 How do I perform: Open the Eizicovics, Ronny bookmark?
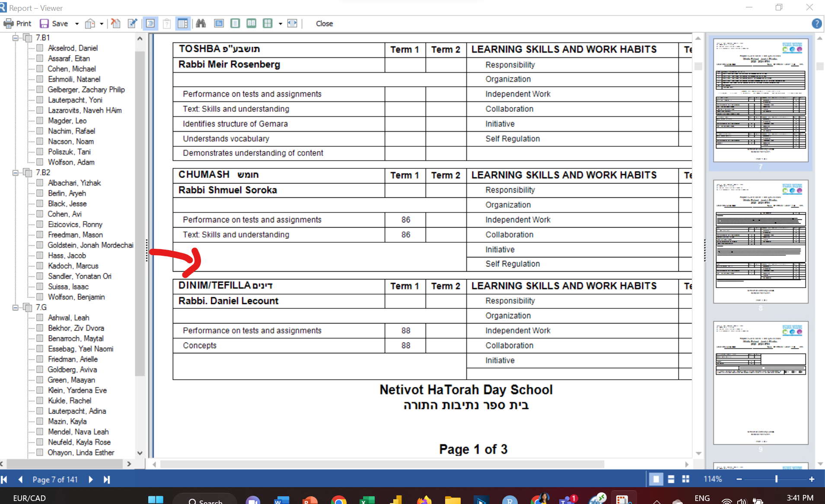(75, 224)
